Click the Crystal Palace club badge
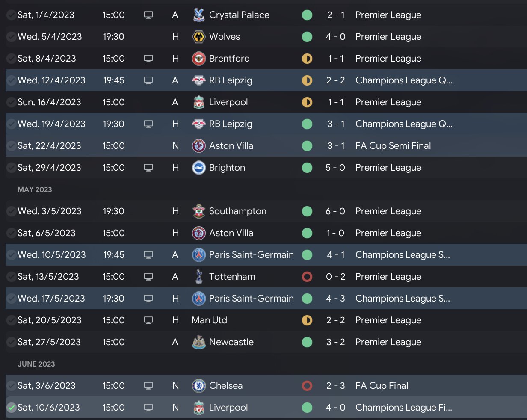The width and height of the screenshot is (527, 420). [199, 15]
